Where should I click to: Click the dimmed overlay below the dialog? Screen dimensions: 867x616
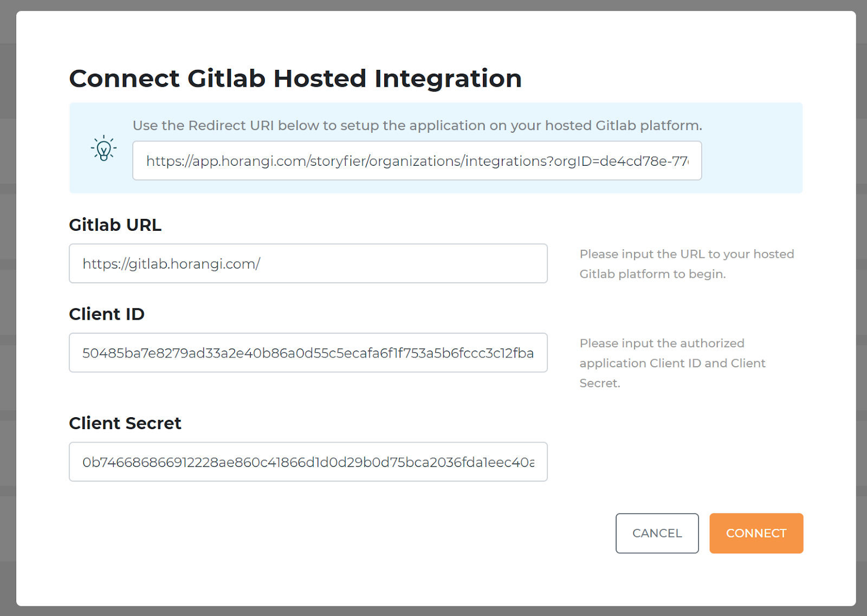click(433, 611)
